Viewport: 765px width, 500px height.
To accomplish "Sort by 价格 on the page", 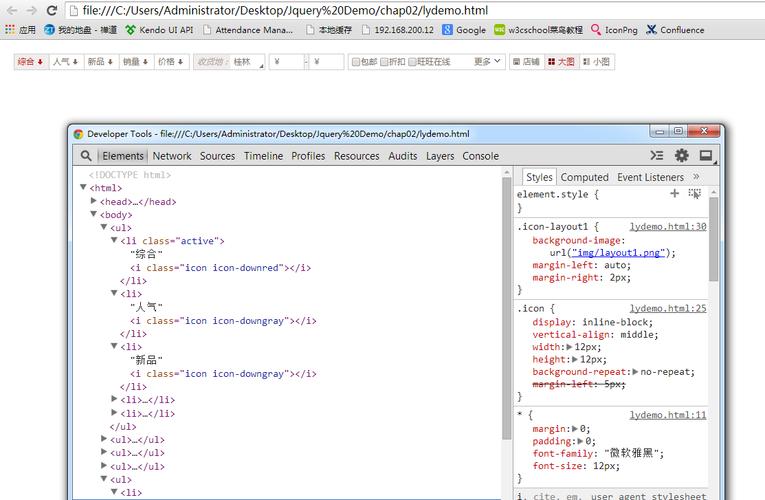I will click(171, 61).
